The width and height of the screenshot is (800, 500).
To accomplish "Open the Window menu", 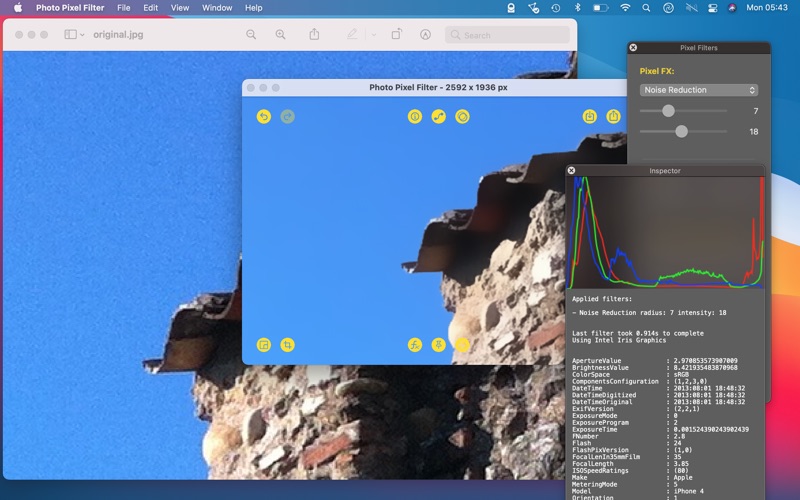I will (217, 8).
